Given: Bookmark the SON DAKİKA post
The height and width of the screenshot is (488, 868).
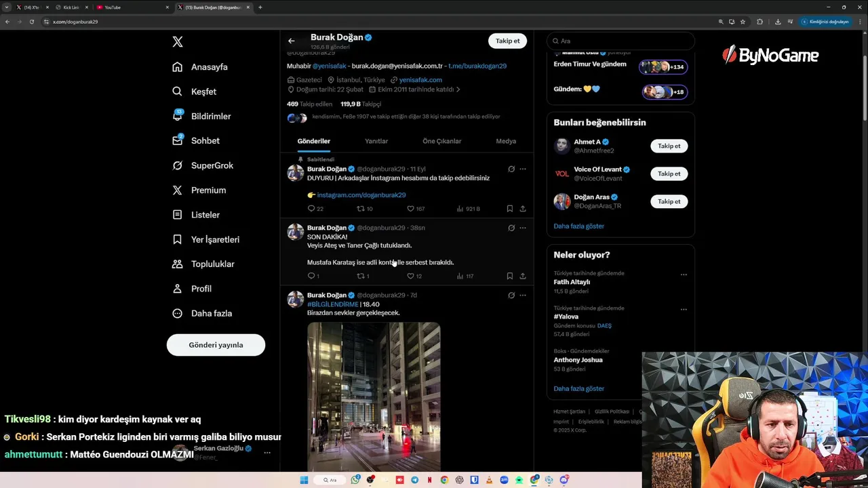Looking at the screenshot, I should (510, 276).
